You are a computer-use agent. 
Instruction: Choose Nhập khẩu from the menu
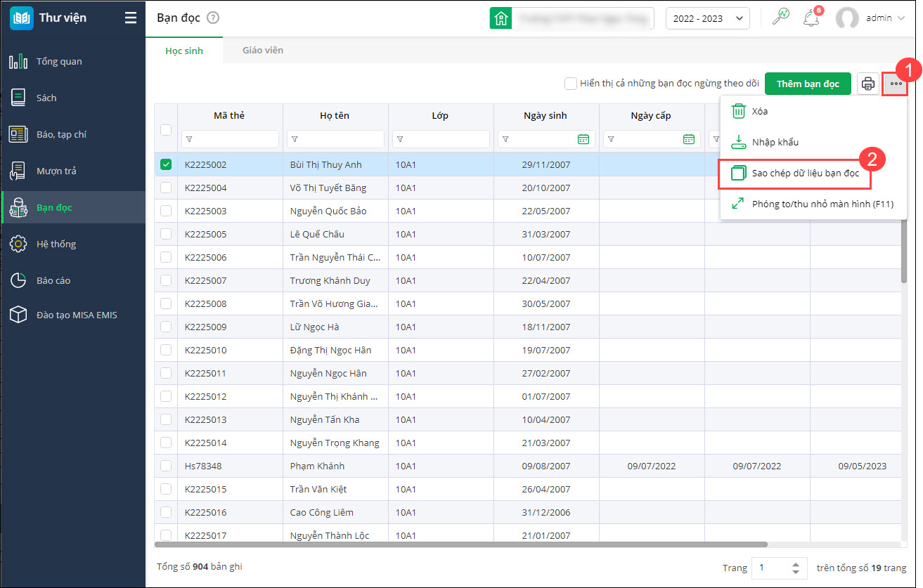pos(775,142)
